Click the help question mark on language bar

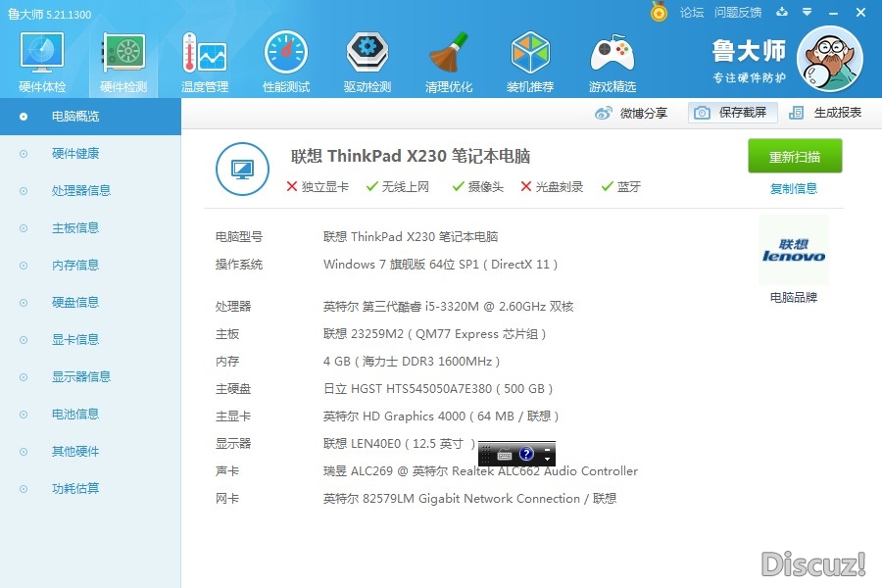[526, 454]
